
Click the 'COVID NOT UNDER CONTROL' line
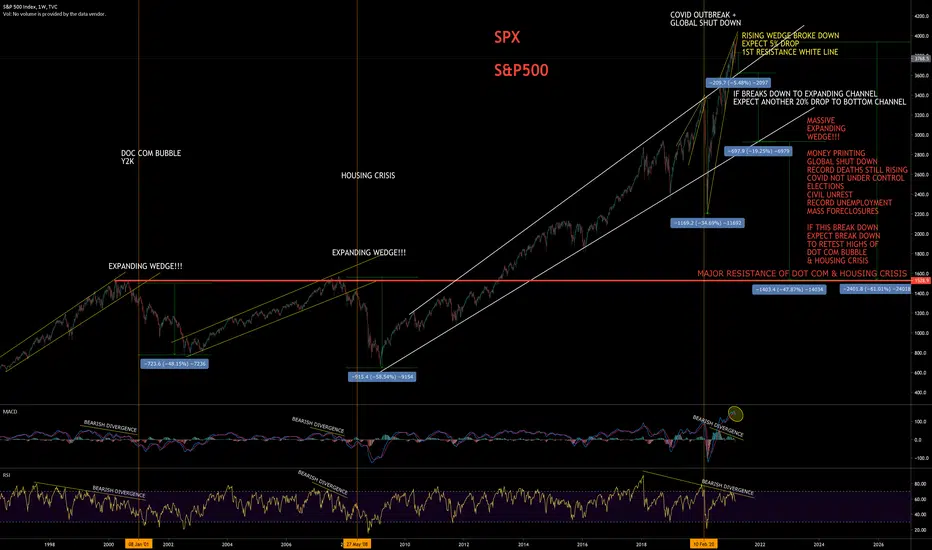[x=855, y=178]
